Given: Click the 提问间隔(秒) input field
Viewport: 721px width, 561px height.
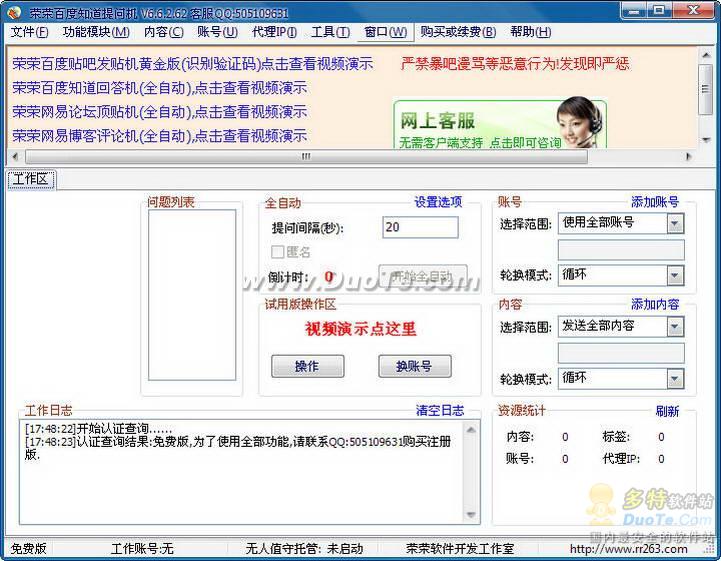Looking at the screenshot, I should click(x=420, y=227).
